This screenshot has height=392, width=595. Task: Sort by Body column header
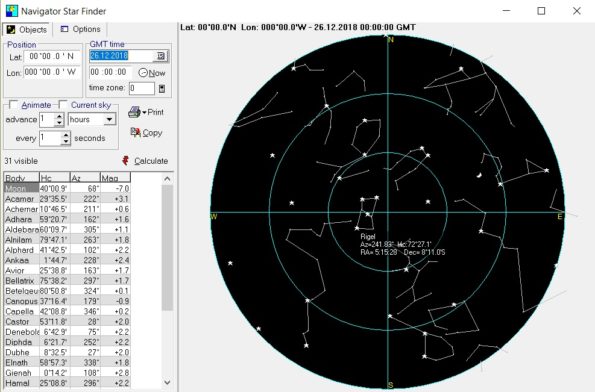pyautogui.click(x=21, y=178)
